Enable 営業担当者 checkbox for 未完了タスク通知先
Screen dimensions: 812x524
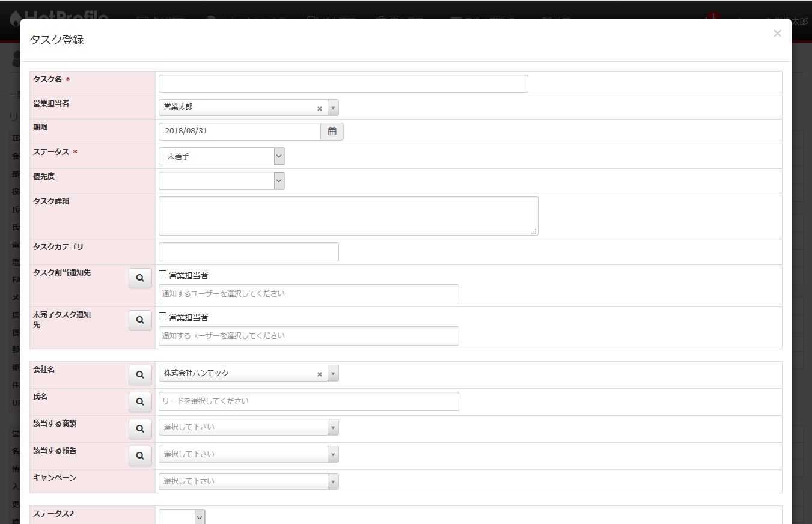(163, 317)
